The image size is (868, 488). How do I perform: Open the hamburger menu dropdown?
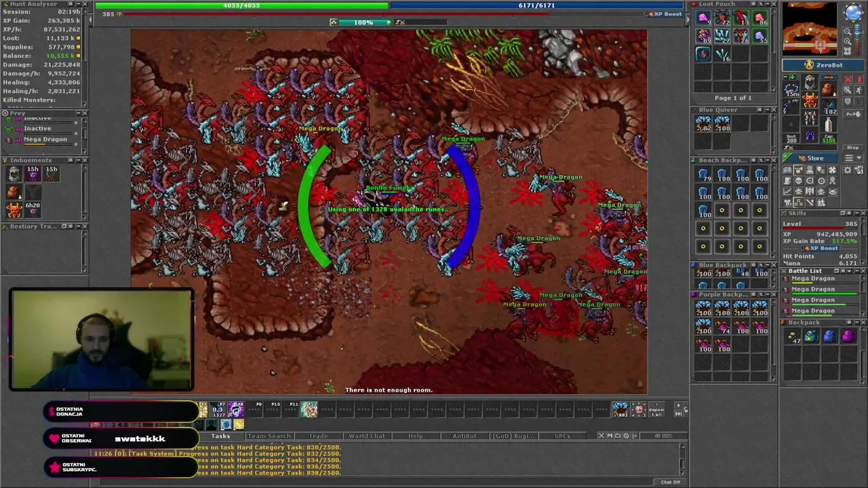coord(853,158)
